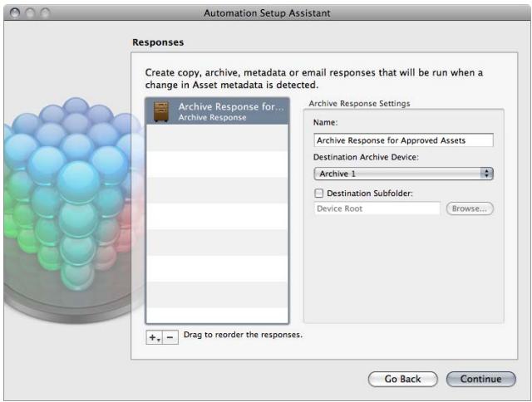Click the 'Automation Setup Assistant' window title
The image size is (532, 402).
tap(267, 13)
